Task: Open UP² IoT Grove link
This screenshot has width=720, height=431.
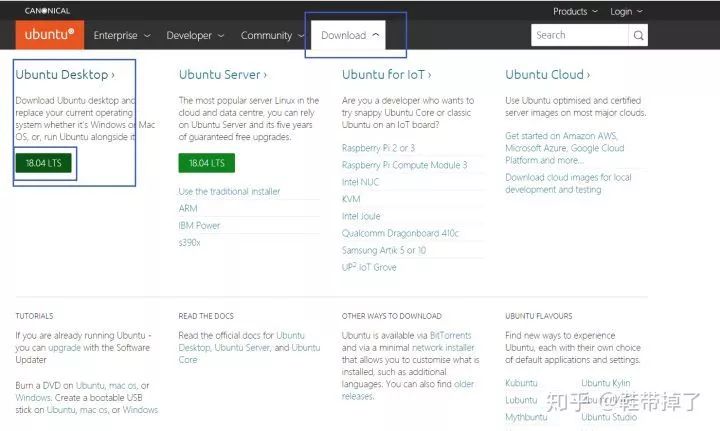Action: tap(369, 267)
